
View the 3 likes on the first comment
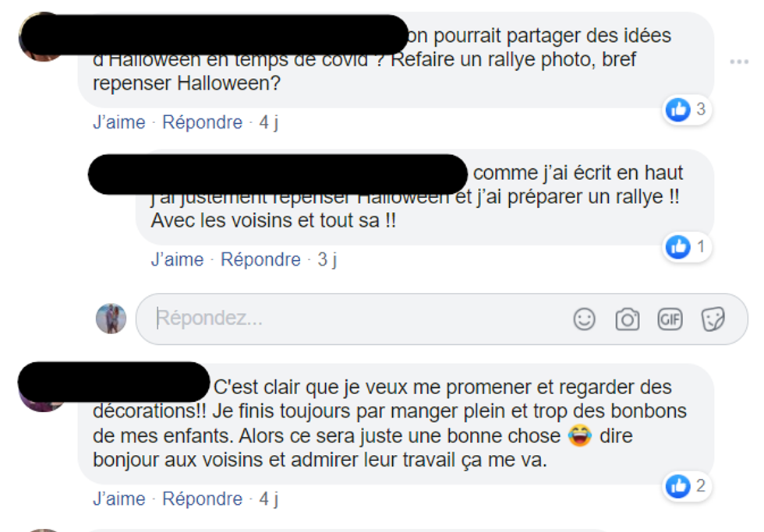pos(687,110)
